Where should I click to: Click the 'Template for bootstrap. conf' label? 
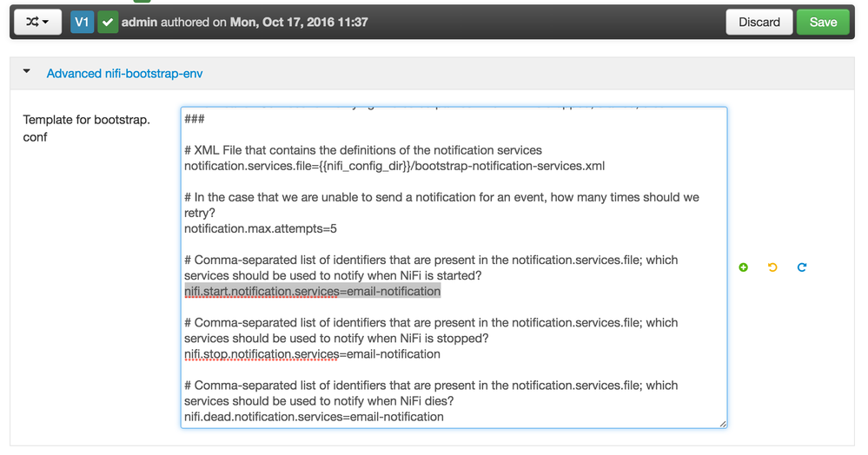(x=86, y=129)
